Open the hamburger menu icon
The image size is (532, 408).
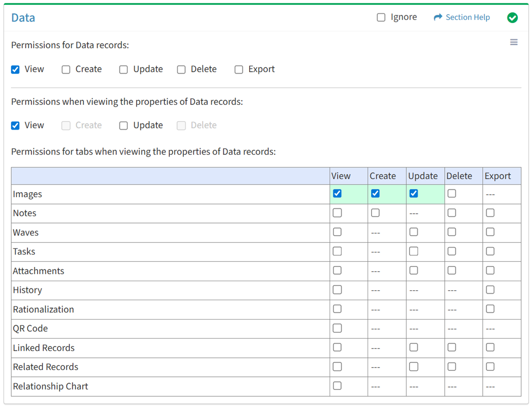coord(513,42)
